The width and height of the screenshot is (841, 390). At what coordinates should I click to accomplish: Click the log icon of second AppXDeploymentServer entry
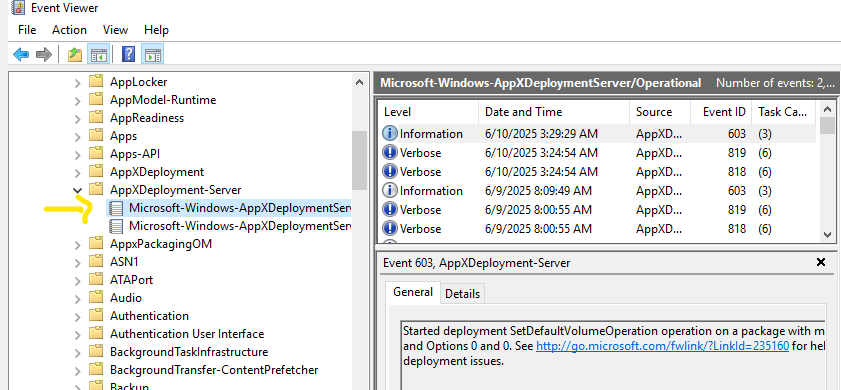(116, 226)
